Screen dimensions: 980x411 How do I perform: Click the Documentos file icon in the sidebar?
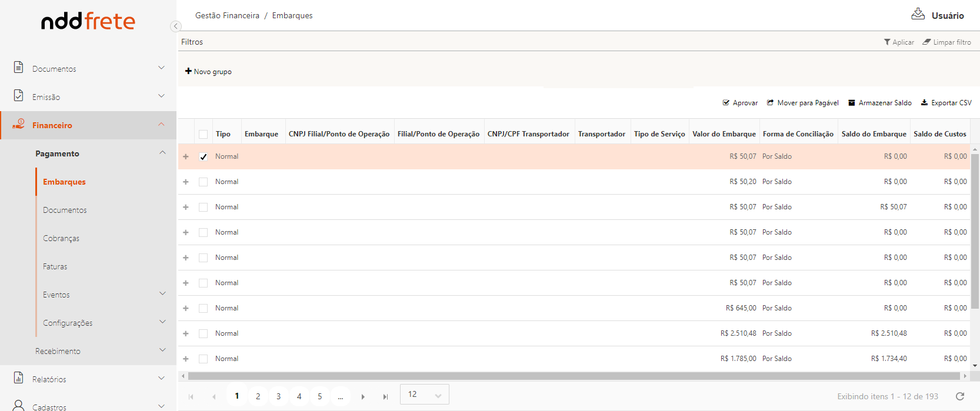pos(19,68)
